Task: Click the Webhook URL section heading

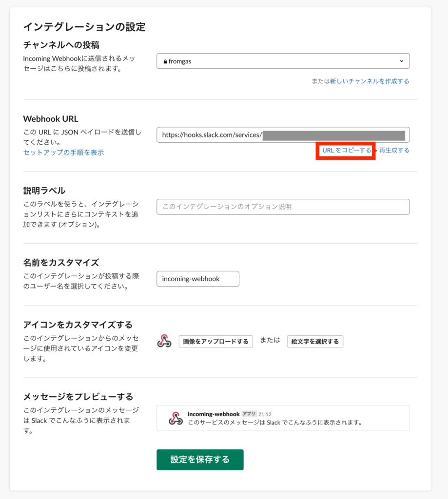Action: 51,119
